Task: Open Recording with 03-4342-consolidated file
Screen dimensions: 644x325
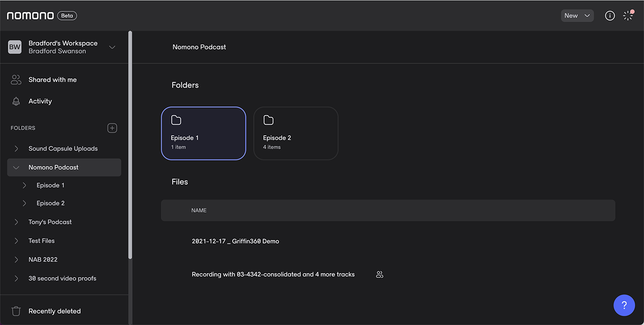Action: click(x=273, y=274)
